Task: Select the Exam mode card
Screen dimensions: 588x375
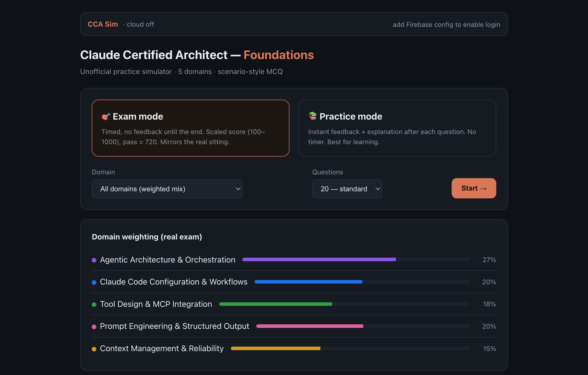Action: point(191,128)
